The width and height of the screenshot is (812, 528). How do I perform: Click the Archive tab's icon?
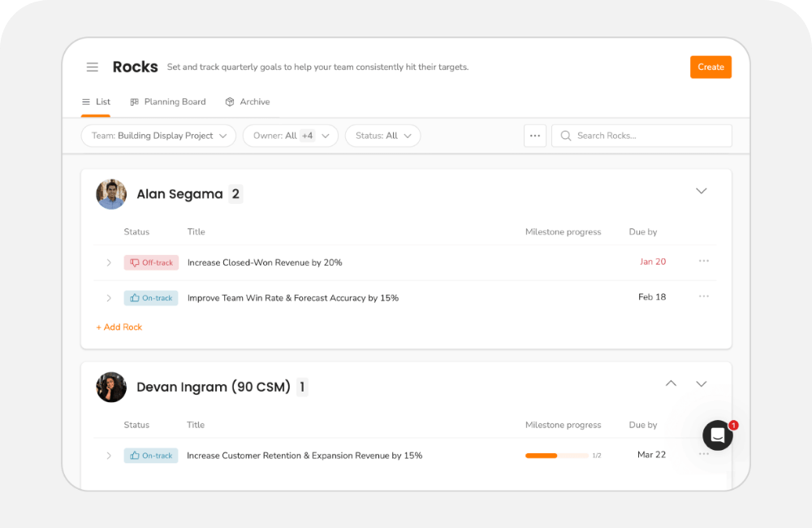click(230, 102)
